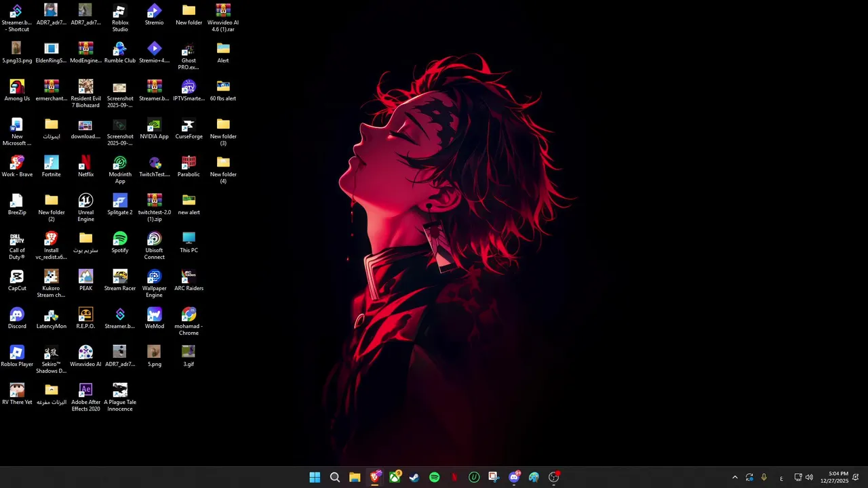
Task: Select the Ghost PRO.ex... icon
Action: (189, 56)
